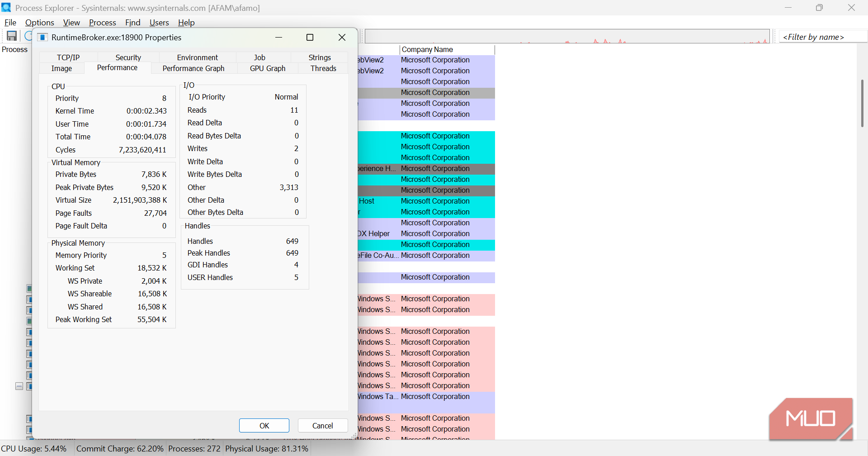Click the Company Name column header
Screen dimensions: 868x456
coord(447,49)
